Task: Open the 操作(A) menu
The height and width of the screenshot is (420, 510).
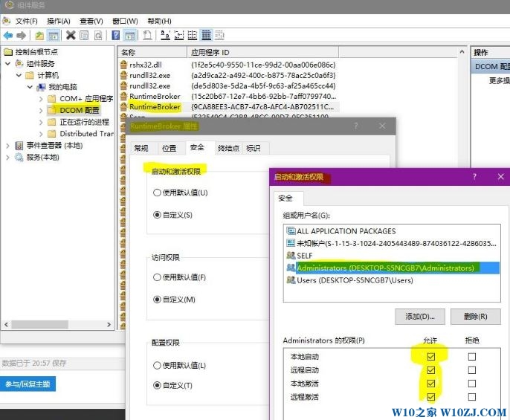Action: (x=59, y=21)
